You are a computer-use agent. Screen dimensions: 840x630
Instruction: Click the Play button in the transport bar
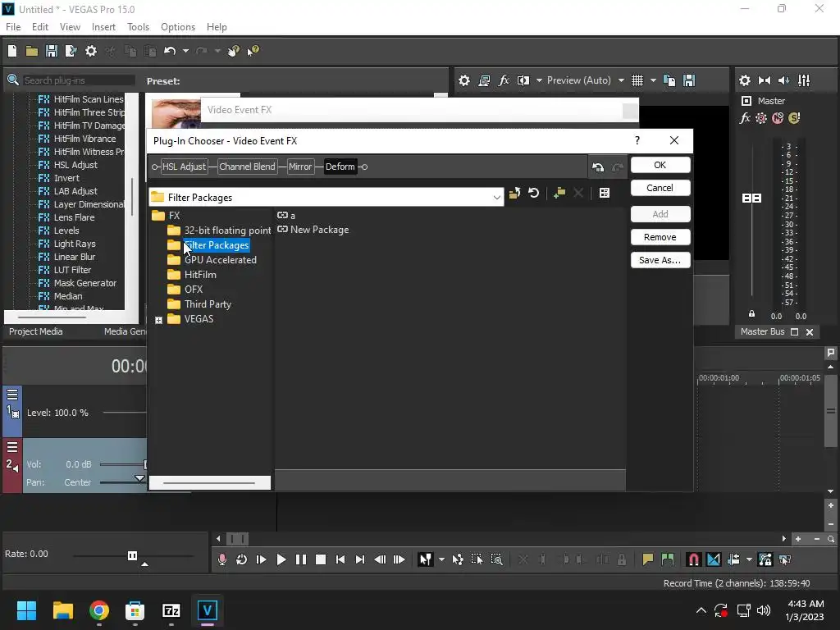click(x=281, y=559)
